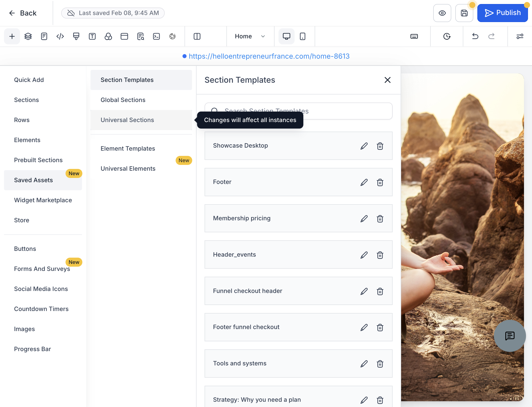Open version history clock icon
This screenshot has height=407, width=532.
(x=447, y=37)
